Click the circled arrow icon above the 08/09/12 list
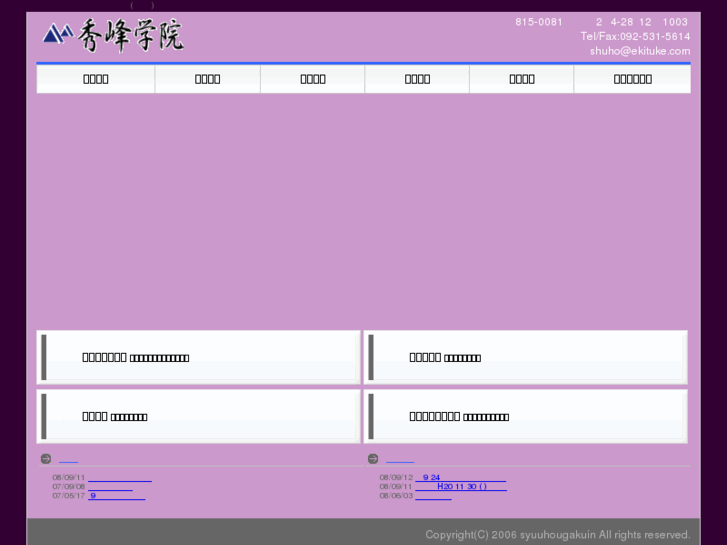The height and width of the screenshot is (545, 727). click(373, 459)
